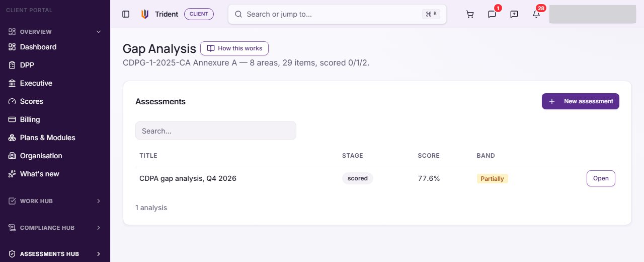The image size is (644, 262).
Task: Open DPP menu item
Action: [55, 65]
